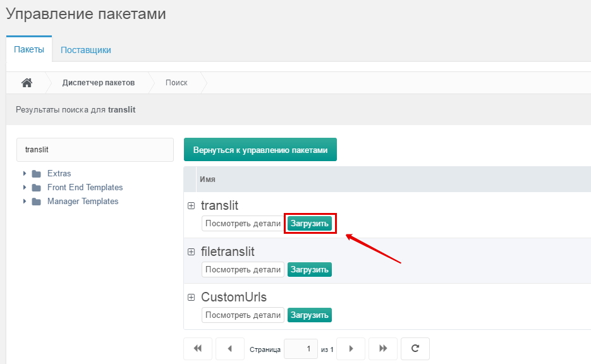This screenshot has height=364, width=591.
Task: Go to previous page of results
Action: pos(230,349)
